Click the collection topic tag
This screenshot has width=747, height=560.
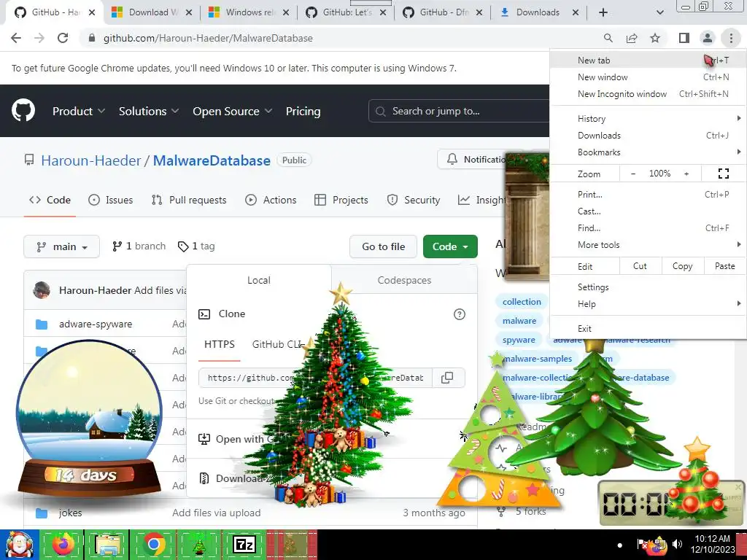522,301
